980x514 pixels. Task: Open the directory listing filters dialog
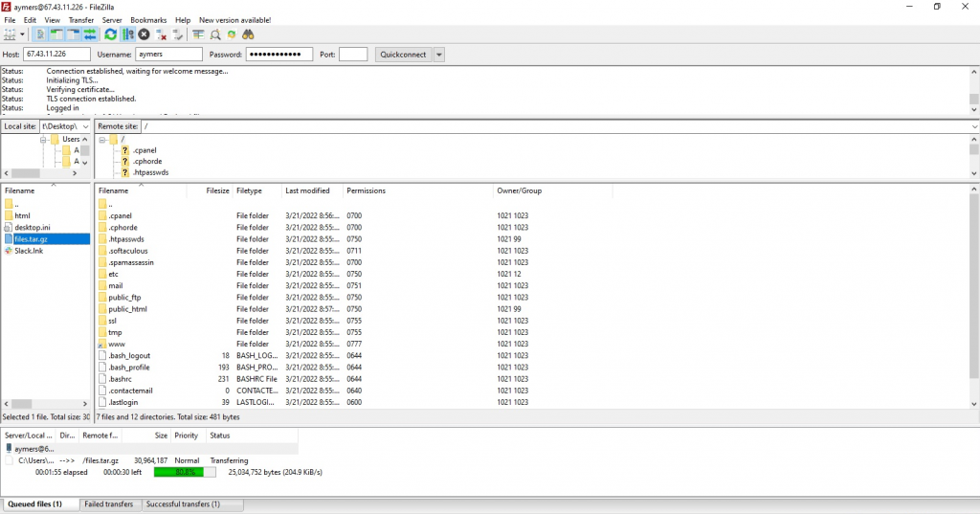pyautogui.click(x=198, y=34)
